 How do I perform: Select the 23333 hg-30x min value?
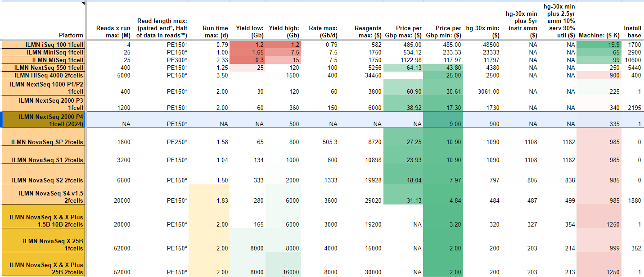pos(482,52)
